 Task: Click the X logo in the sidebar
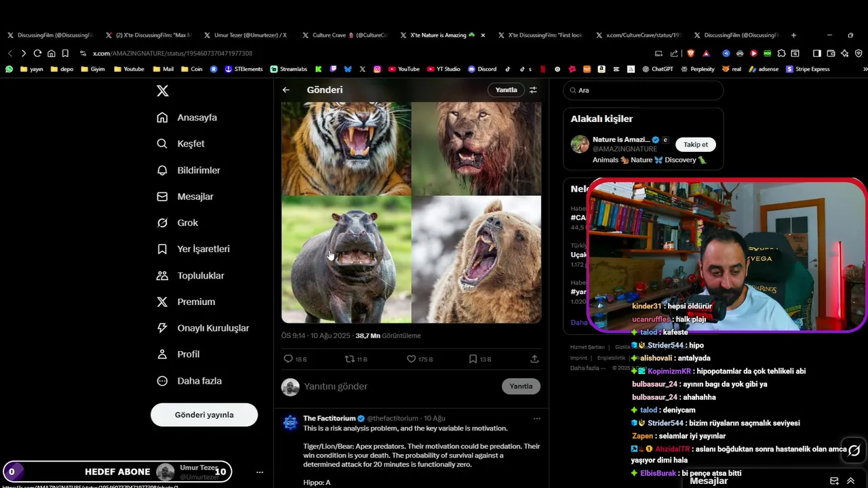pyautogui.click(x=163, y=91)
